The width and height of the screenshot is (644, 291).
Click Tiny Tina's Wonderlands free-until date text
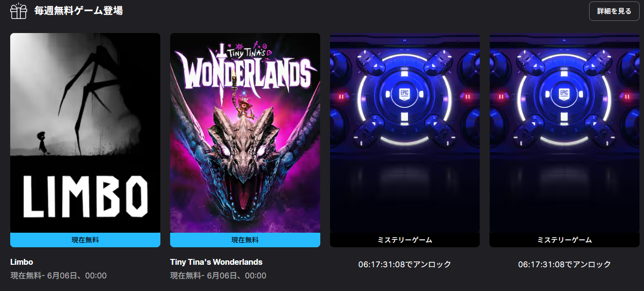click(218, 275)
